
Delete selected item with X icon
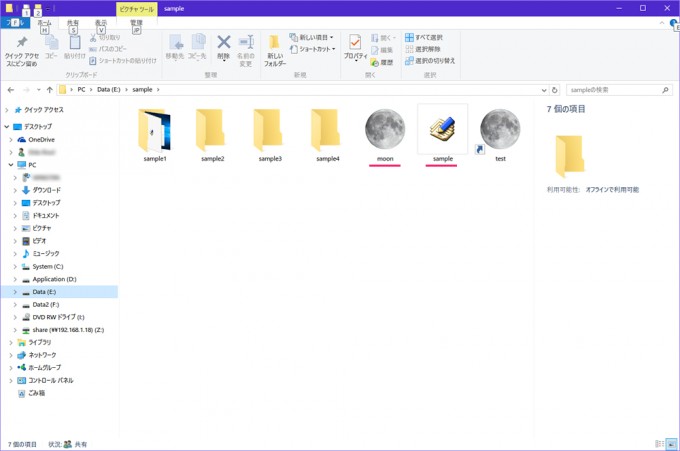[x=223, y=48]
